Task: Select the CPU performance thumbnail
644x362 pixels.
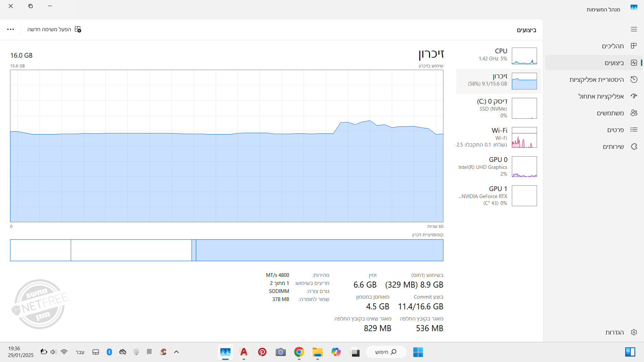Action: 524,56
